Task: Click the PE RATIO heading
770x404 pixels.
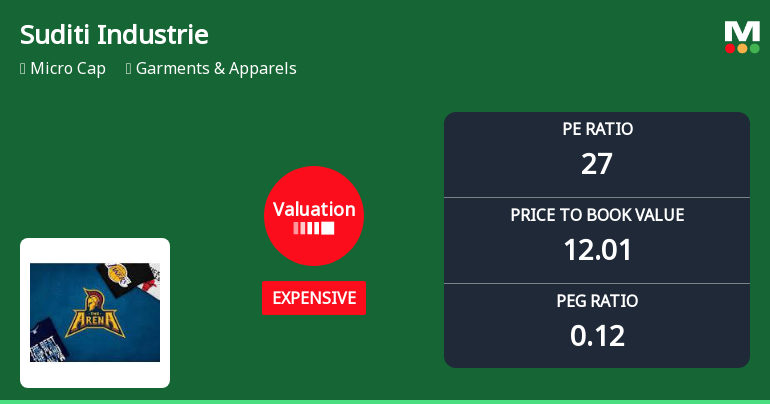Action: [x=597, y=129]
